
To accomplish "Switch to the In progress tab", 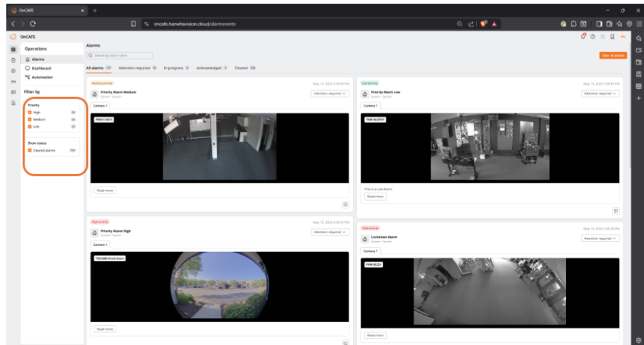I will 176,68.
